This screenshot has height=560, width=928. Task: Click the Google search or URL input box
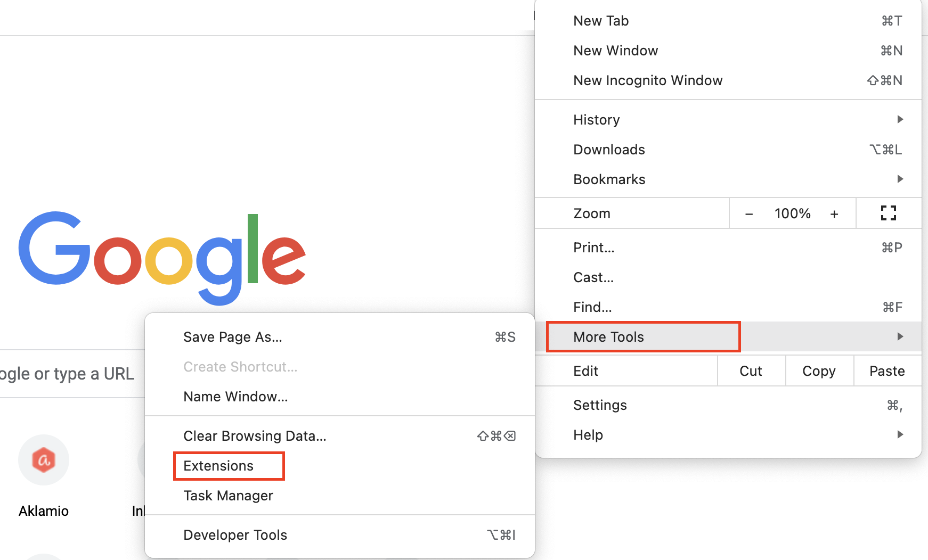coord(72,374)
